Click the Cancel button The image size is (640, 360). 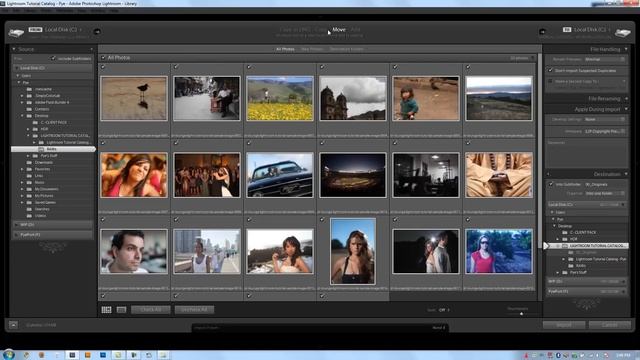tap(610, 325)
